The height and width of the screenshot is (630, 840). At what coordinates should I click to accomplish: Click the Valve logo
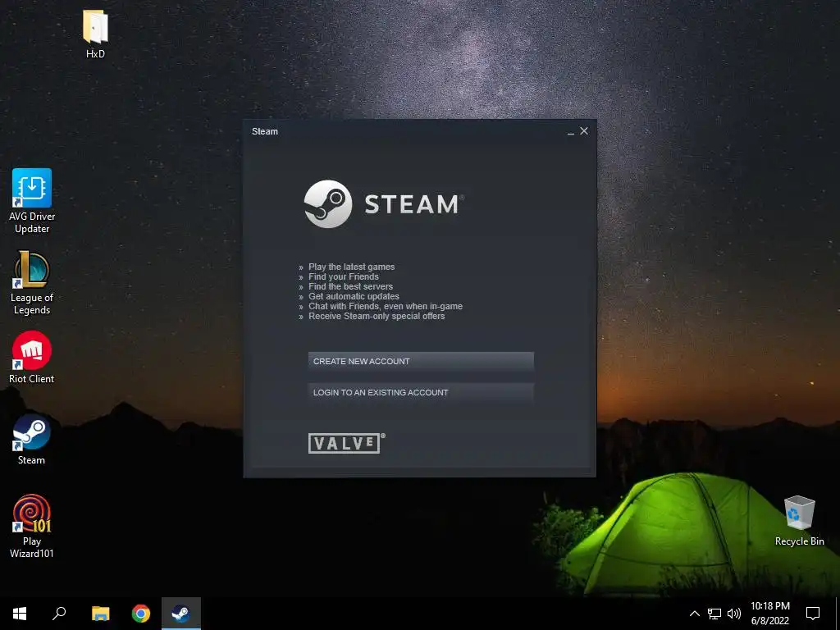click(346, 443)
